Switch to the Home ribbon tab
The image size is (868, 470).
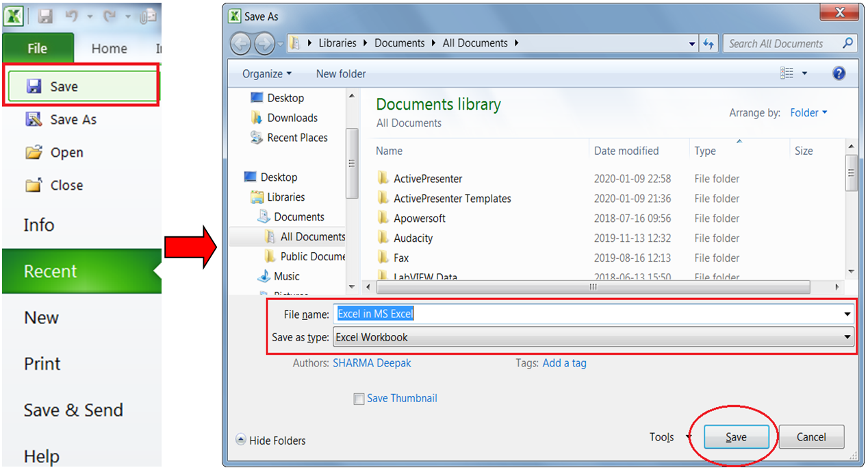pos(110,49)
